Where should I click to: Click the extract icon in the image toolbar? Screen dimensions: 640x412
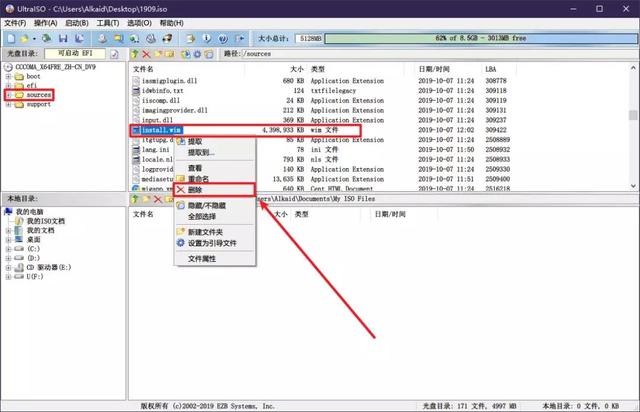pos(186,54)
